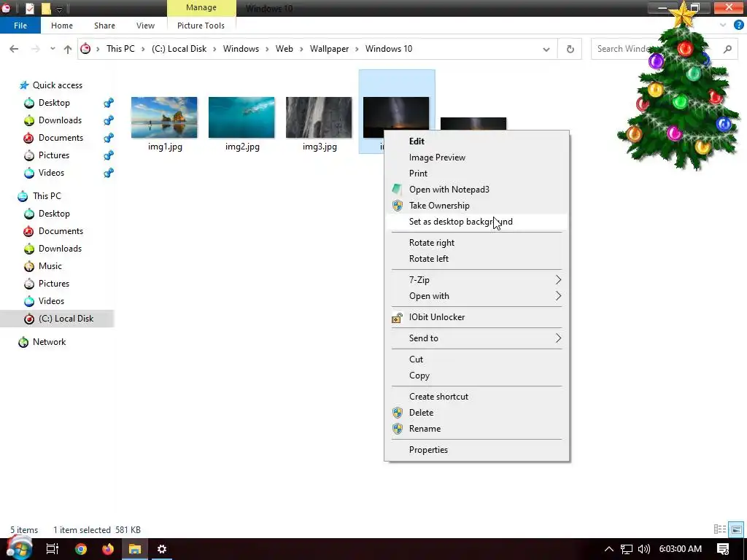Click Web breadcrumb segment

pyautogui.click(x=285, y=49)
